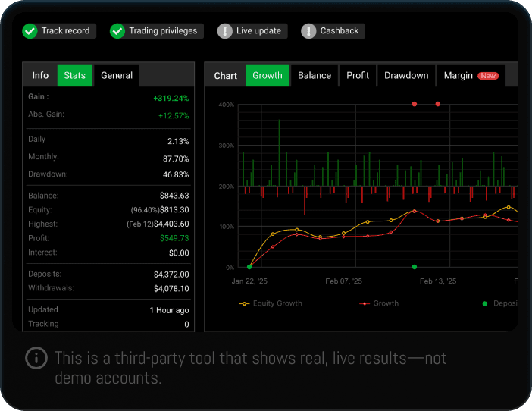Click the 100% y-axis label
Image resolution: width=532 pixels, height=411 pixels.
[227, 227]
